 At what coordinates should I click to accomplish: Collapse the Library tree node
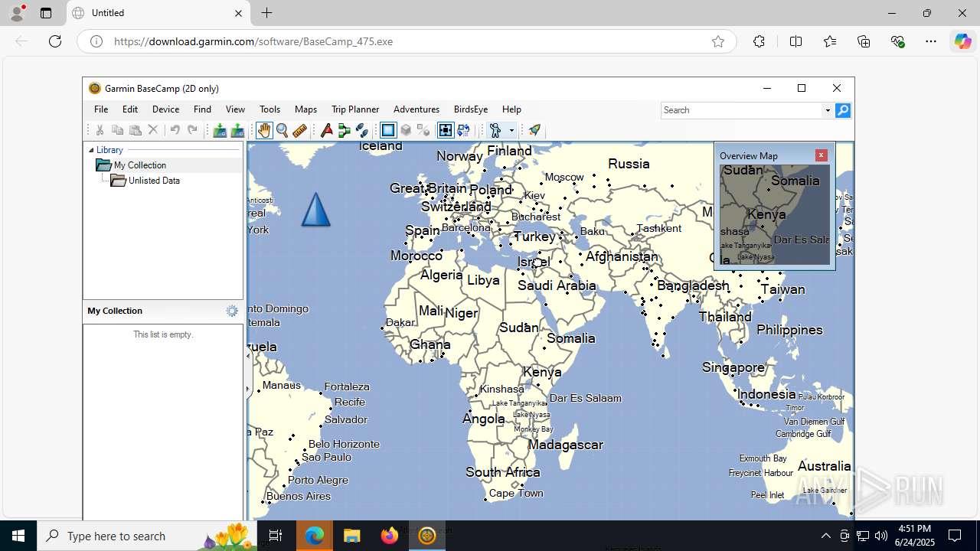click(91, 150)
